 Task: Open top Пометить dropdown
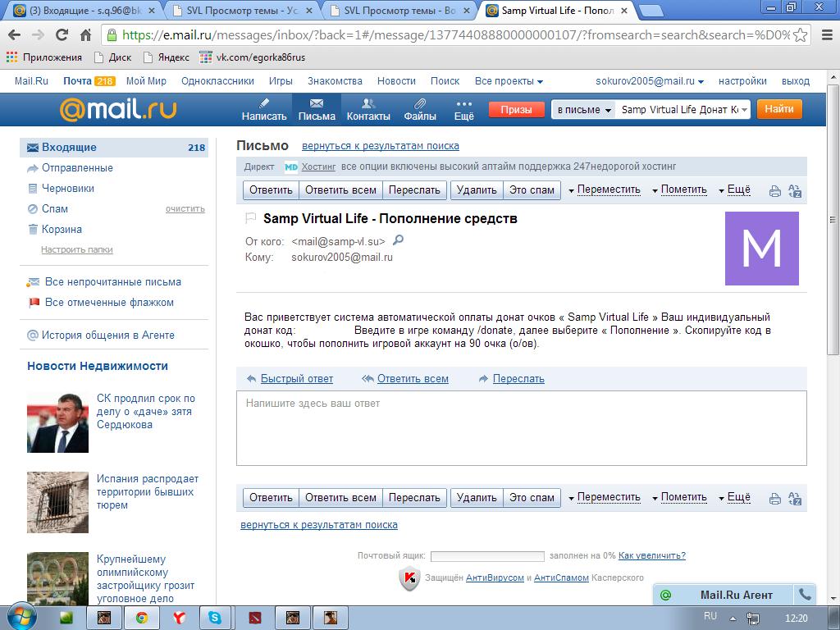[679, 189]
